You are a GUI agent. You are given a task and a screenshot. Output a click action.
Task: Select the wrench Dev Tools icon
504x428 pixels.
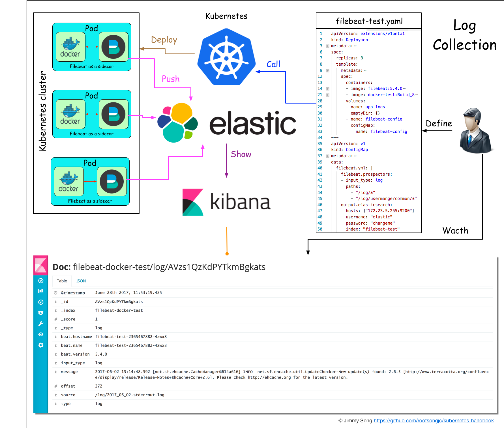click(41, 323)
